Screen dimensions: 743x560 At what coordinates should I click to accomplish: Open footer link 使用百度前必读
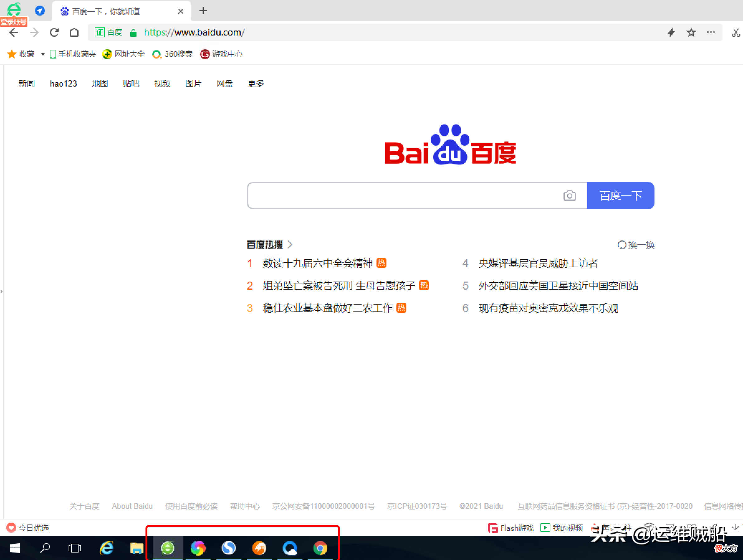pos(191,506)
